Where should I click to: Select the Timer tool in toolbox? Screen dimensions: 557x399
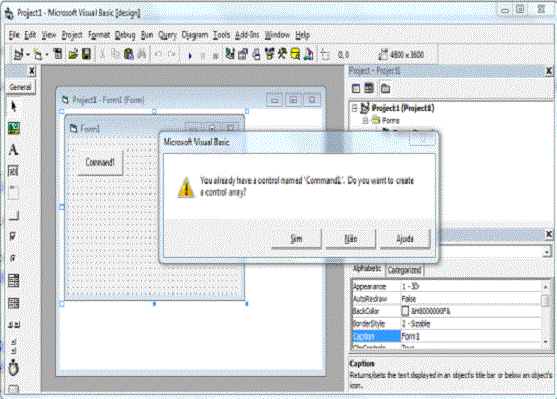13,368
